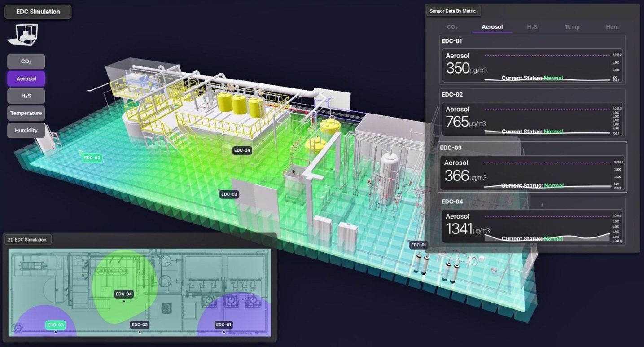Select the Humidity metric button
The height and width of the screenshot is (347, 644).
(x=26, y=130)
